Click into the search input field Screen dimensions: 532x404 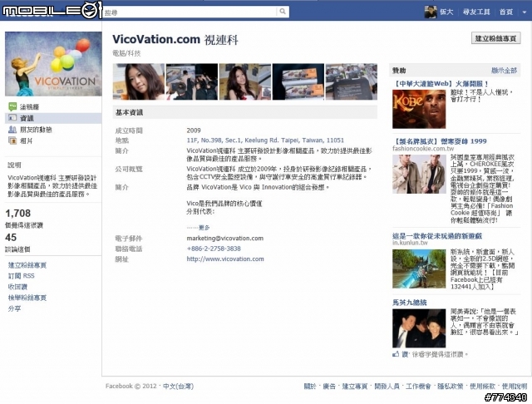point(190,12)
